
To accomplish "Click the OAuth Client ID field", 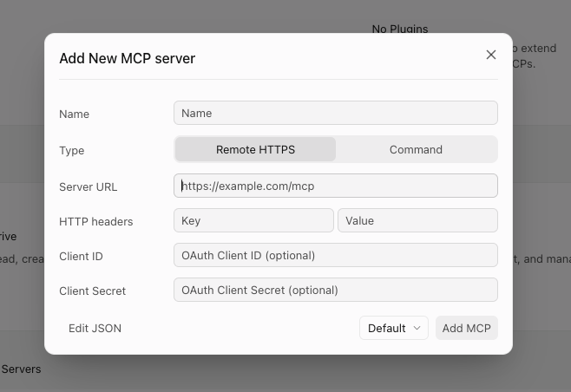I will coord(335,255).
